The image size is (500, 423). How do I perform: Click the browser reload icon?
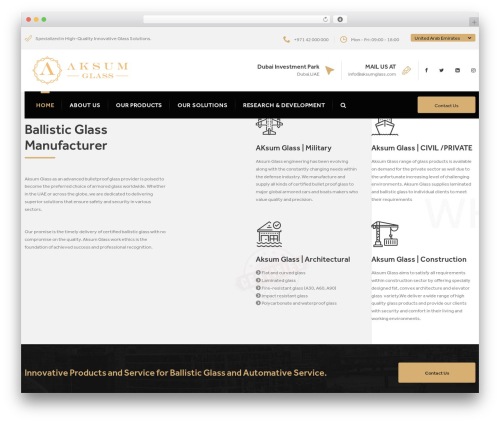(x=325, y=19)
